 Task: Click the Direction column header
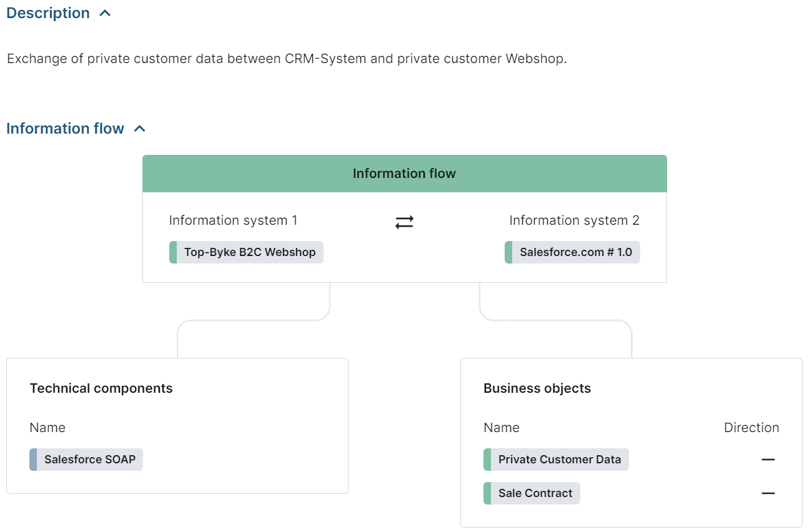[x=751, y=428]
